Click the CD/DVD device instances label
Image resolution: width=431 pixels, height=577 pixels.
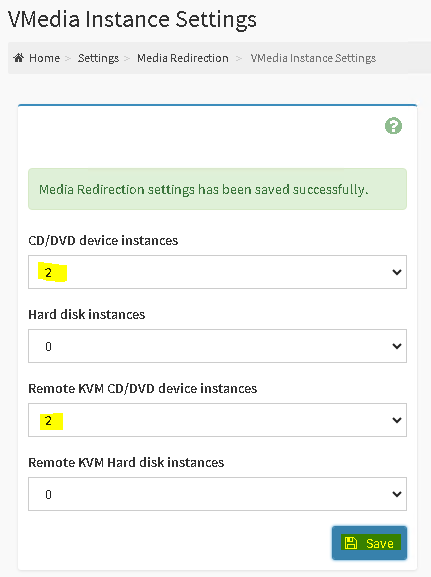click(103, 241)
